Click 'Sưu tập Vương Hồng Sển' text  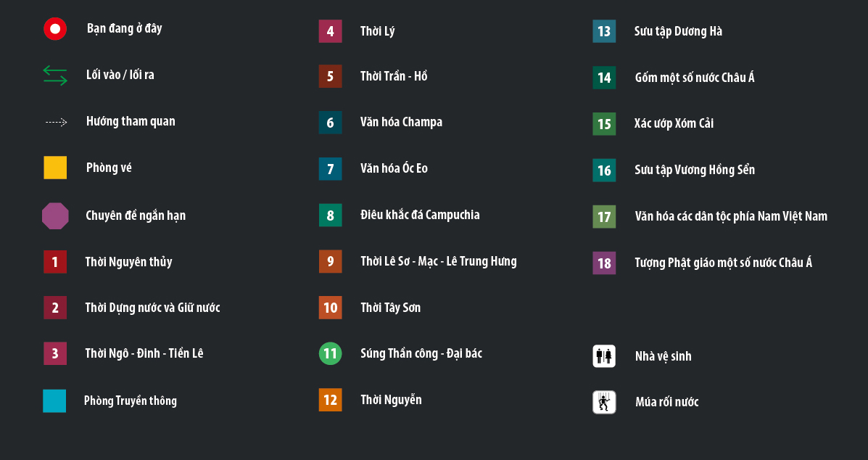(x=694, y=170)
